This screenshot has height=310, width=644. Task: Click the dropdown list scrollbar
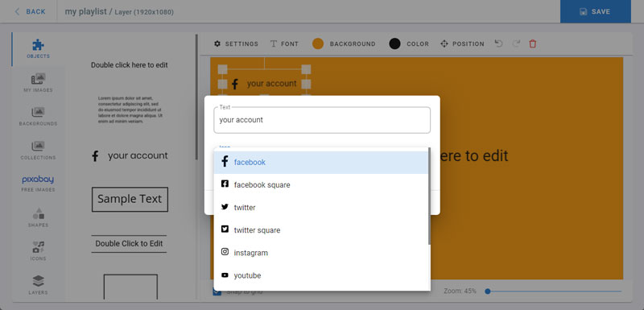(x=429, y=196)
